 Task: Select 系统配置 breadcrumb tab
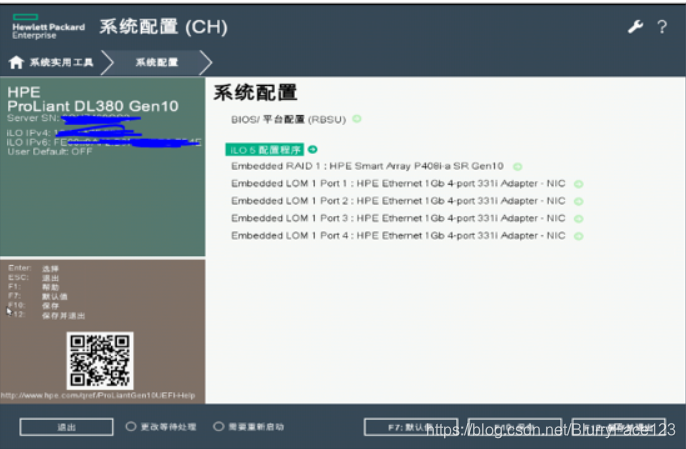(x=157, y=63)
